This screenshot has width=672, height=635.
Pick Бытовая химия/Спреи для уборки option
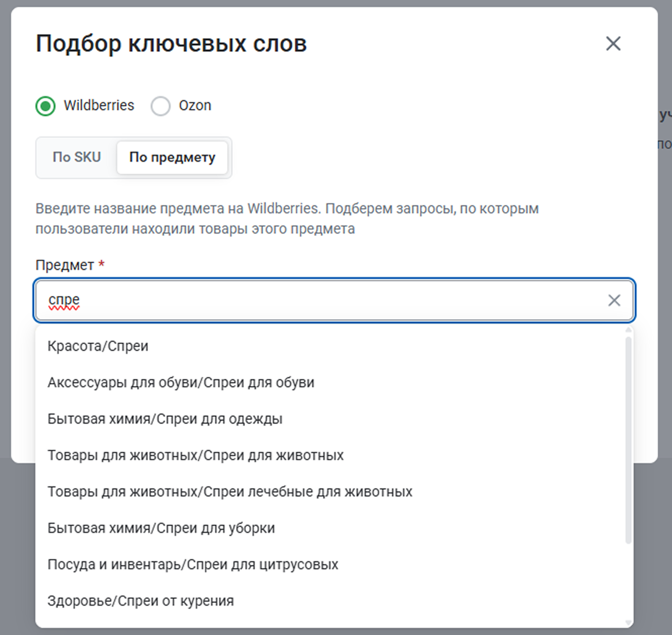pos(161,528)
